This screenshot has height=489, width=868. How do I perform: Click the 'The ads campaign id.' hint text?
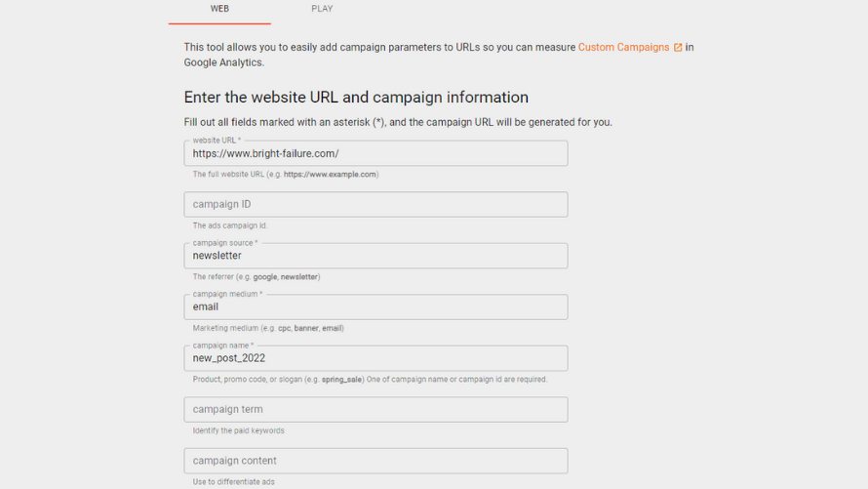pos(230,225)
